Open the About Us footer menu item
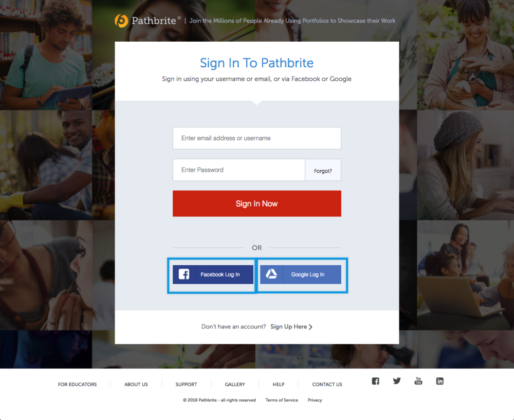This screenshot has height=420, width=514. tap(136, 384)
